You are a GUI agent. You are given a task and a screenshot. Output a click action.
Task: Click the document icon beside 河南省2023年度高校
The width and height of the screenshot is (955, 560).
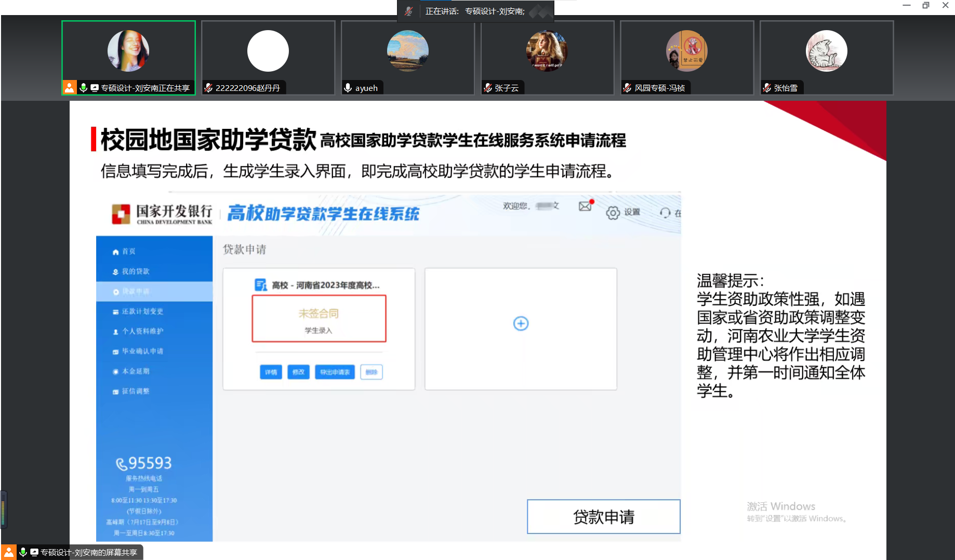260,285
